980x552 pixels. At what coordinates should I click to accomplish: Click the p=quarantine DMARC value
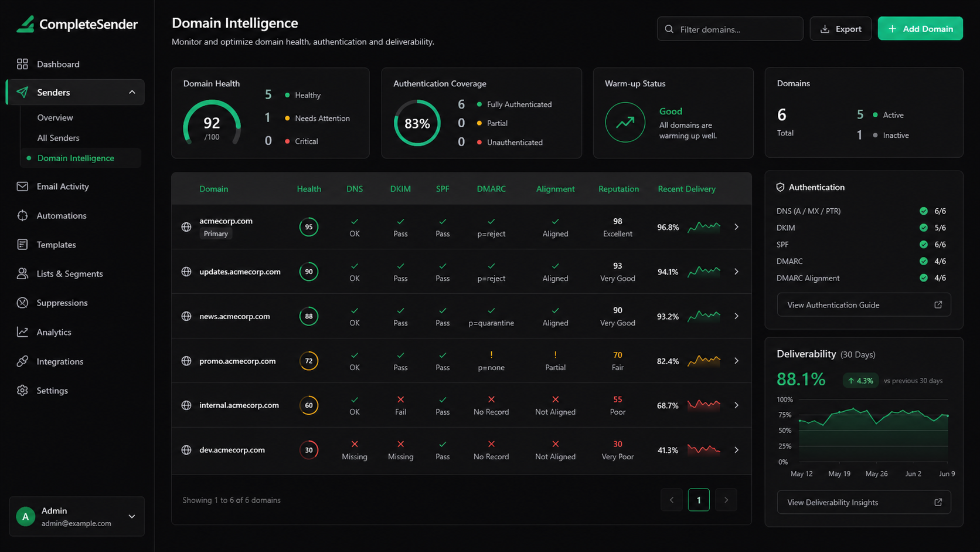click(x=491, y=323)
